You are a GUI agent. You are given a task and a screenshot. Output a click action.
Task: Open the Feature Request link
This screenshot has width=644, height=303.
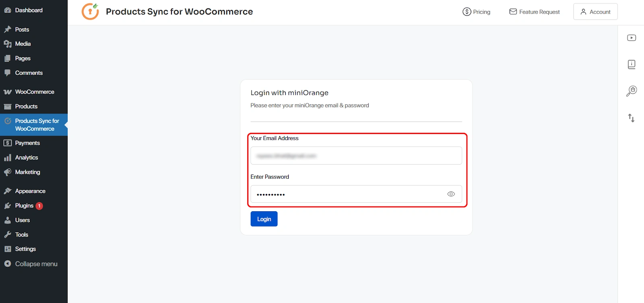tap(535, 12)
